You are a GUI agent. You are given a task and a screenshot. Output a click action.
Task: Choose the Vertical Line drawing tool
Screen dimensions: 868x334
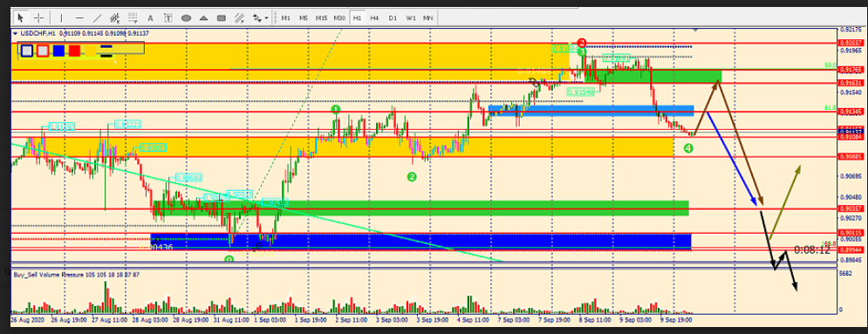pyautogui.click(x=61, y=17)
